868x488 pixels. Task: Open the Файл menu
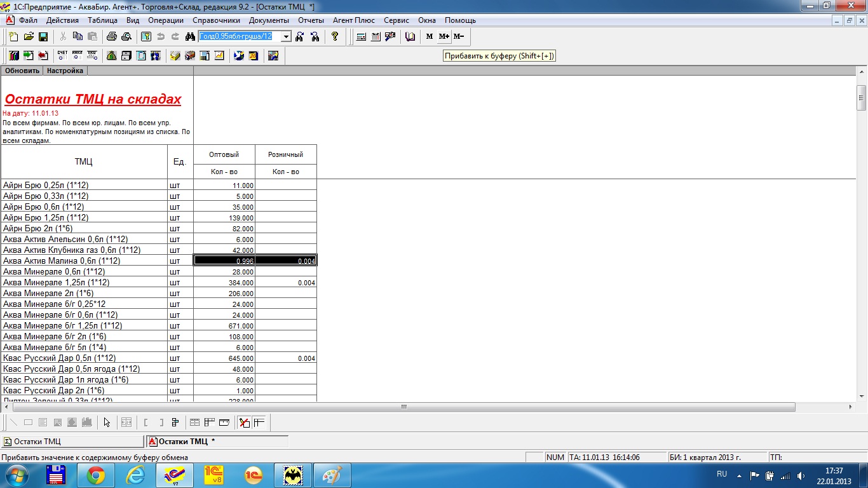pos(29,20)
